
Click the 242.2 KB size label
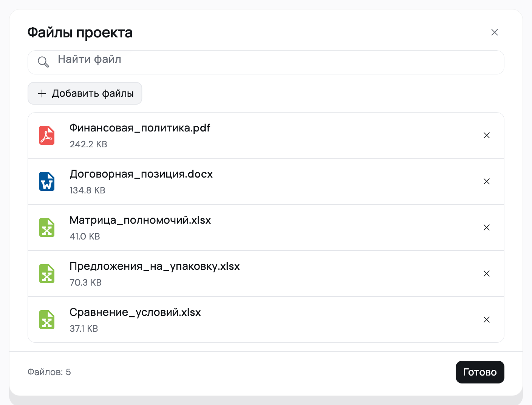(x=88, y=144)
